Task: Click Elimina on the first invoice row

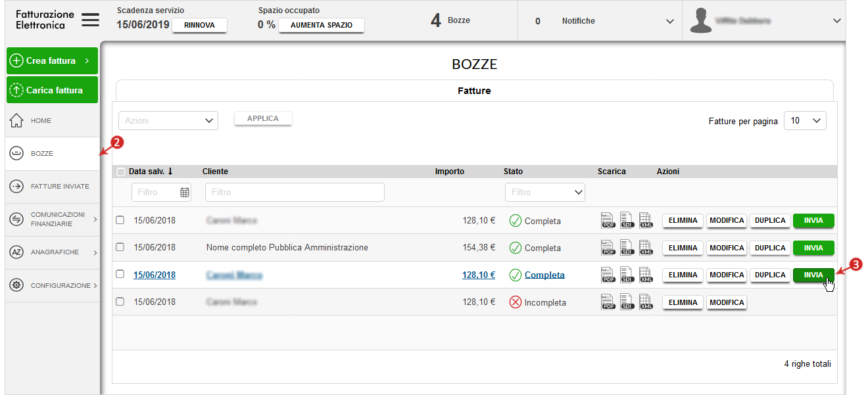Action: click(683, 220)
